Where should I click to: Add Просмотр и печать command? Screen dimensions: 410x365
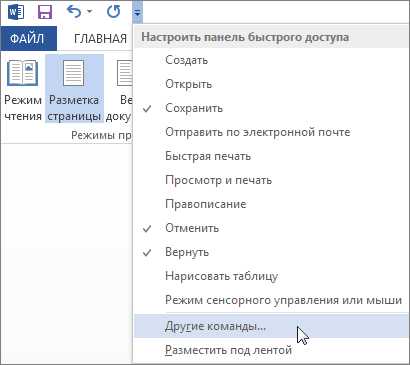click(x=271, y=180)
